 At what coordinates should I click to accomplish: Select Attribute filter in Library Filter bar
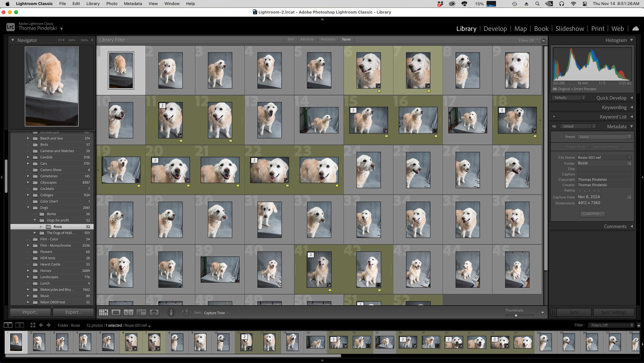307,39
